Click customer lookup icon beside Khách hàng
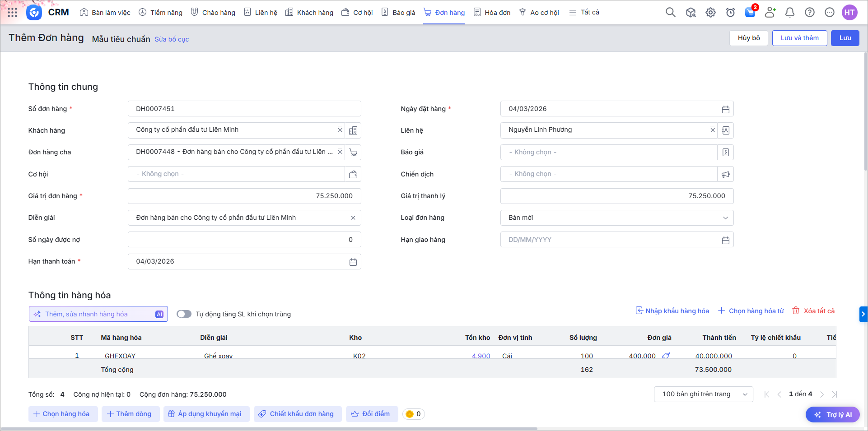This screenshot has width=868, height=431. [353, 130]
